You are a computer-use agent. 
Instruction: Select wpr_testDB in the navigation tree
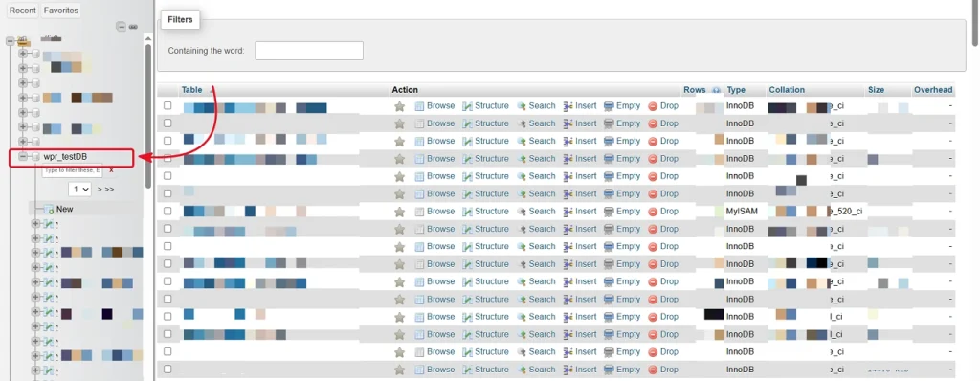65,156
